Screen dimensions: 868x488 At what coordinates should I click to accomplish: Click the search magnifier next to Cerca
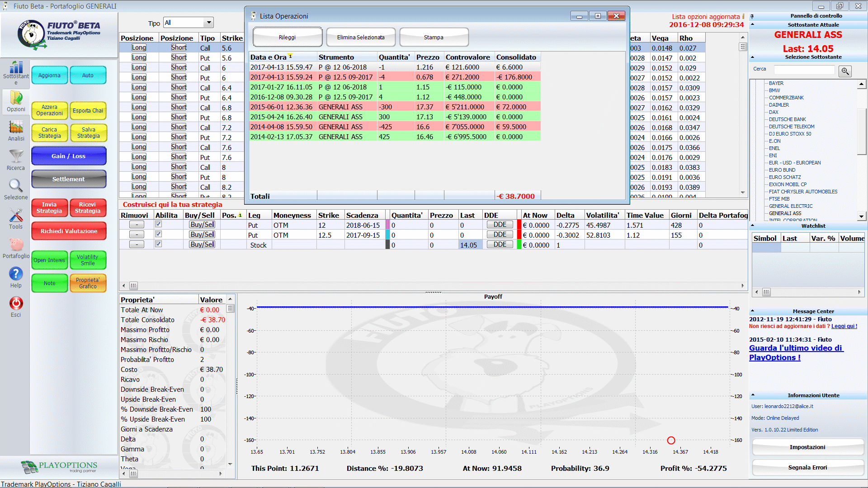[x=845, y=71]
